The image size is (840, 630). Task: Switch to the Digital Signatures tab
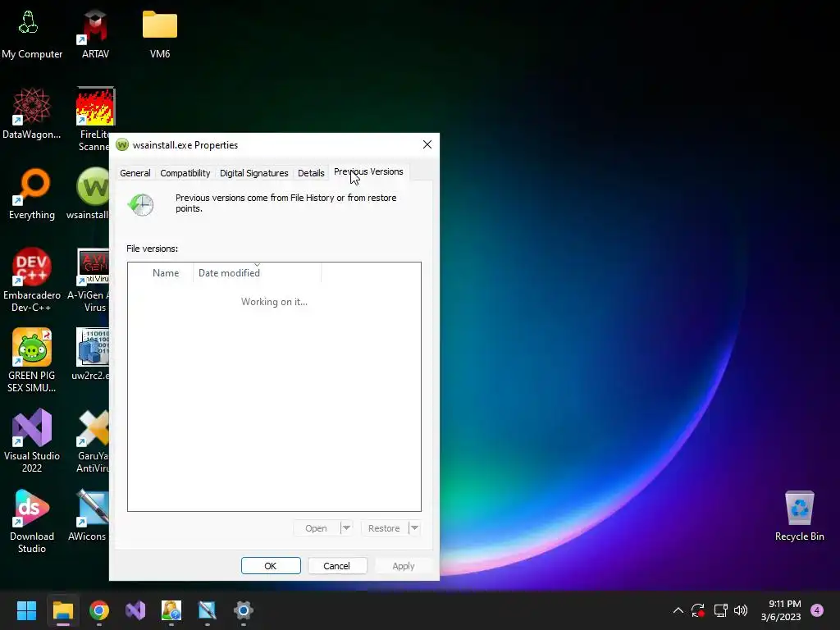point(254,173)
